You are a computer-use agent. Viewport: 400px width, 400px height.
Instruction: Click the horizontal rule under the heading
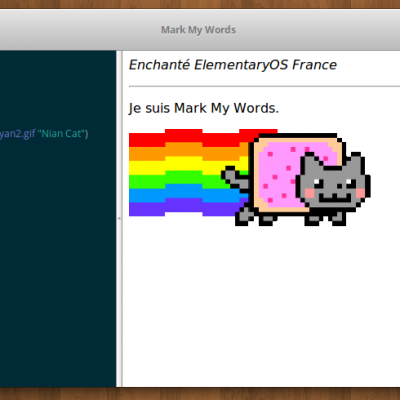pyautogui.click(x=264, y=86)
